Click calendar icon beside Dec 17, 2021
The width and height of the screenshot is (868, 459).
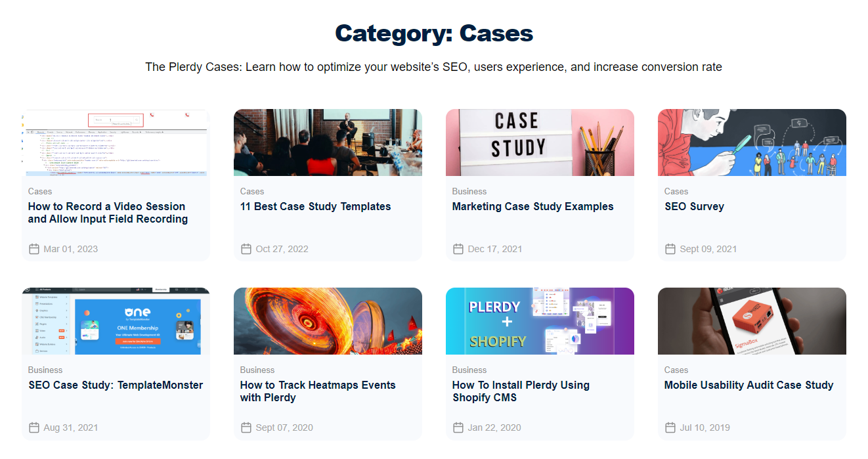pos(458,249)
